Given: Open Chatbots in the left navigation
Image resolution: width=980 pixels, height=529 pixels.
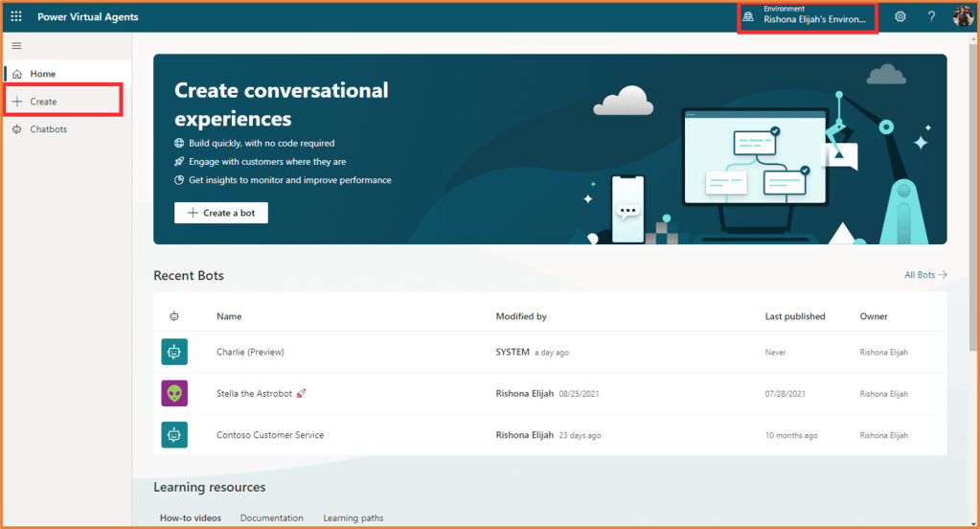Looking at the screenshot, I should (48, 129).
